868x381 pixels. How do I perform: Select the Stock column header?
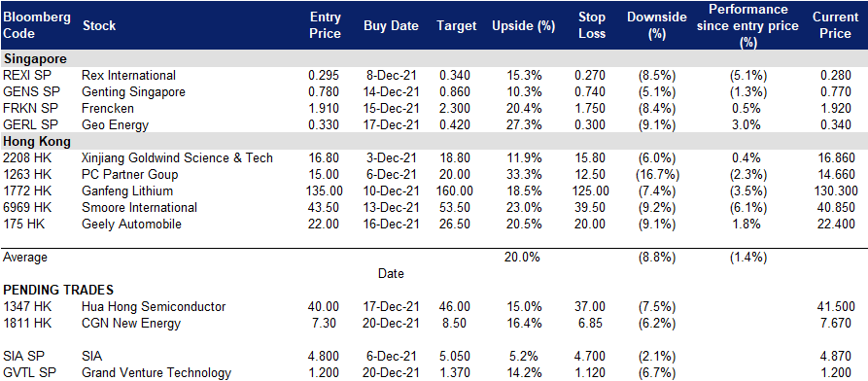(99, 26)
